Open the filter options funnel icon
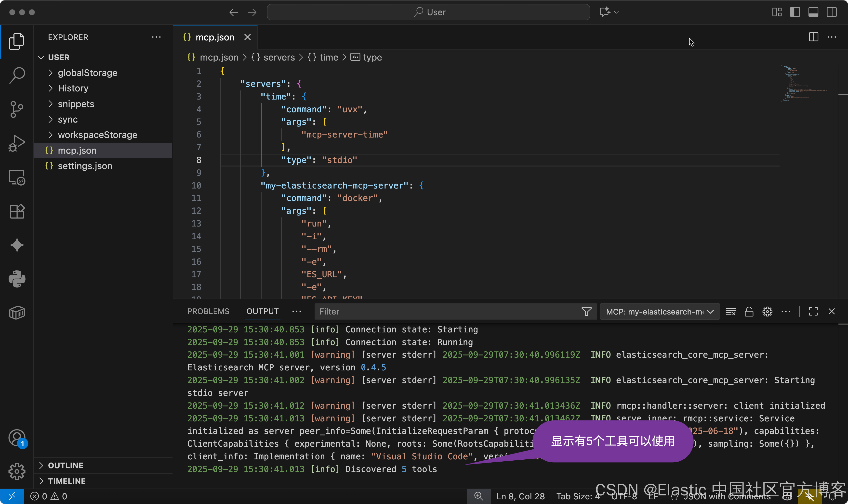Viewport: 848px width, 504px height. [586, 312]
